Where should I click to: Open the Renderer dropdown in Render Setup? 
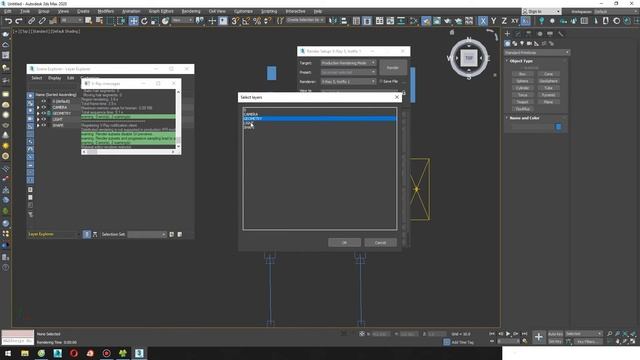coord(348,82)
